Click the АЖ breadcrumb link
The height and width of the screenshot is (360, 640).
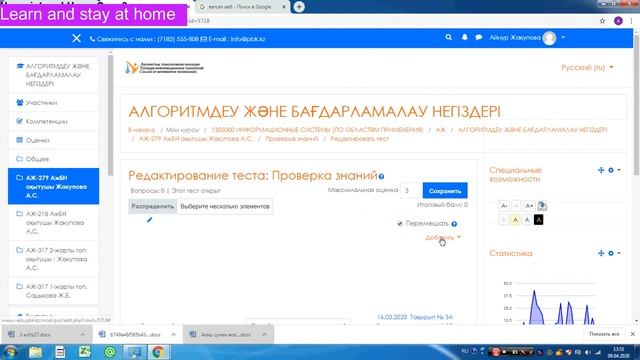click(440, 130)
